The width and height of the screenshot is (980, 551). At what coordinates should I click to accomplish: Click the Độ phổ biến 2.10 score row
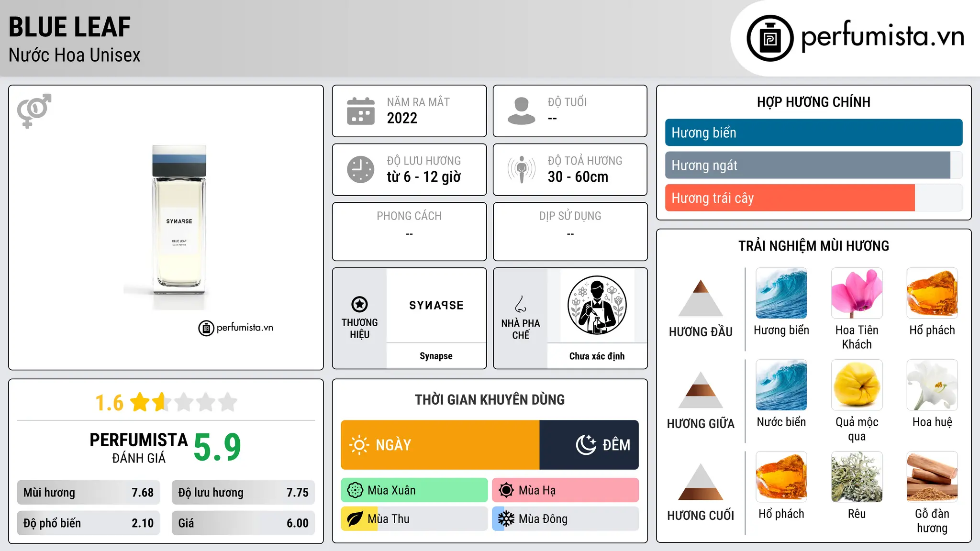tap(89, 523)
